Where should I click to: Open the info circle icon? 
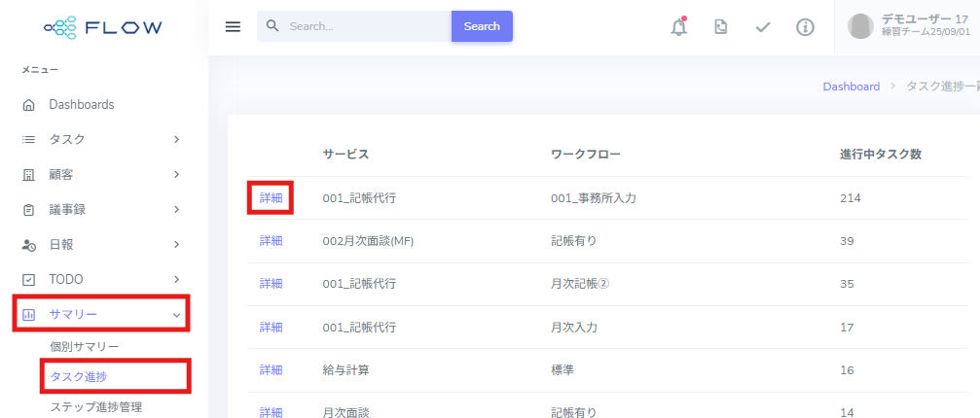pyautogui.click(x=805, y=27)
